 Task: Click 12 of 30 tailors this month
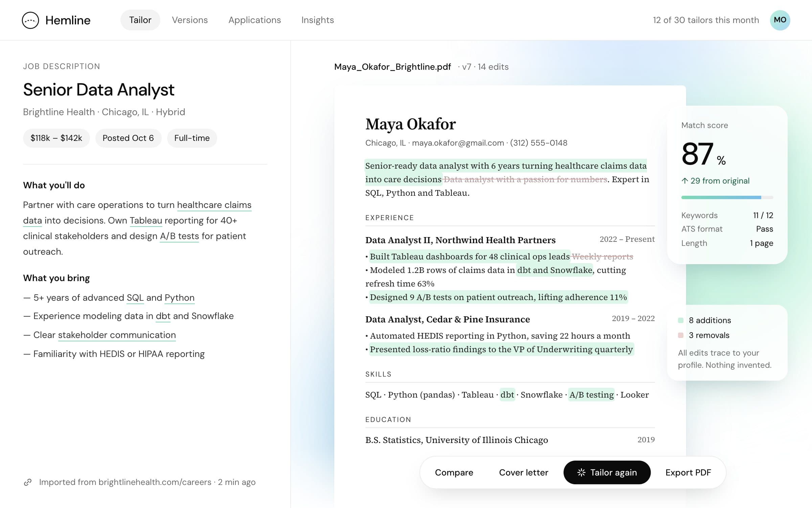706,20
